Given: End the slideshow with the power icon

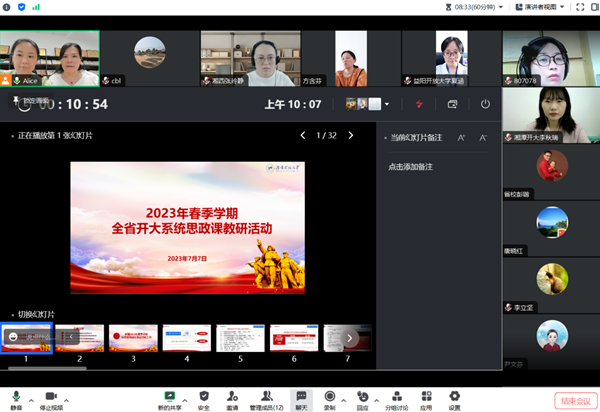Looking at the screenshot, I should click(x=485, y=104).
